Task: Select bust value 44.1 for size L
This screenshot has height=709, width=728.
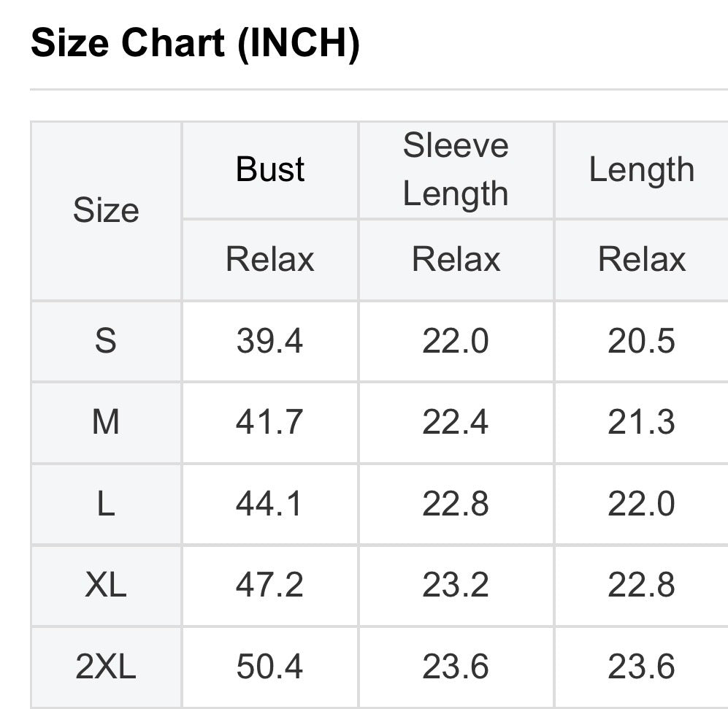Action: (x=269, y=504)
